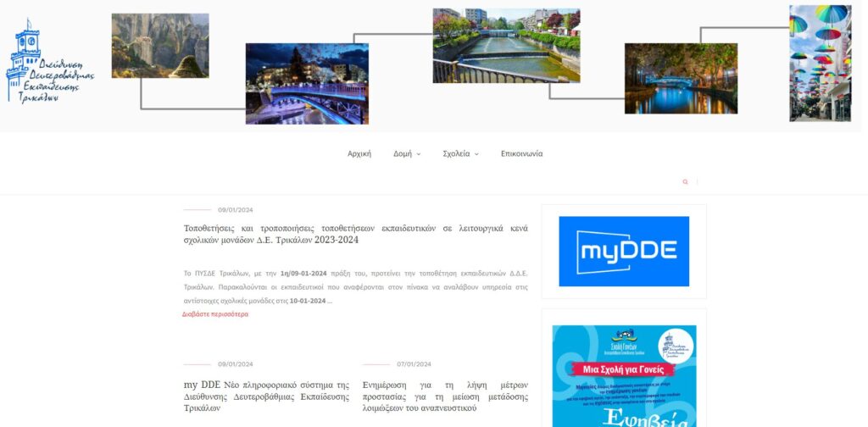The height and width of the screenshot is (427, 868).
Task: Click the Meteora rocks photo
Action: point(160,46)
